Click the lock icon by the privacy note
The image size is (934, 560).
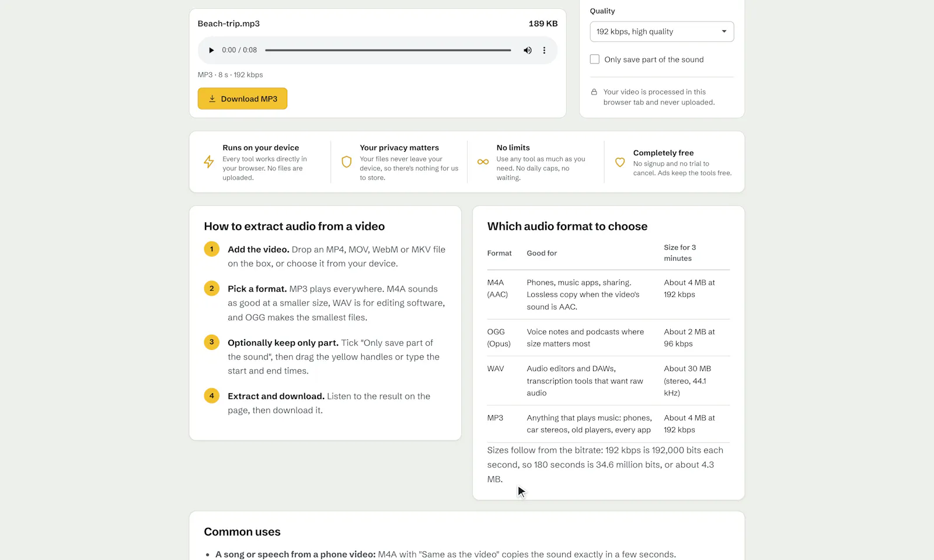[x=594, y=92]
